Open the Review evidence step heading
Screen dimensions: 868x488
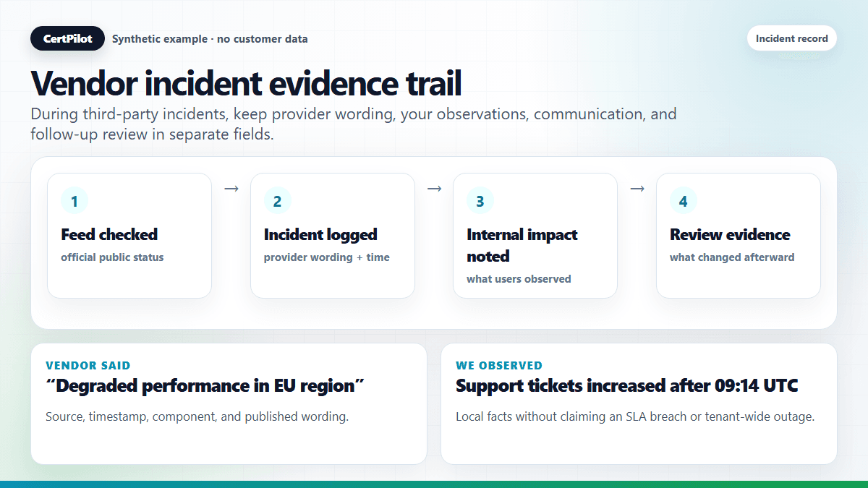click(x=730, y=234)
